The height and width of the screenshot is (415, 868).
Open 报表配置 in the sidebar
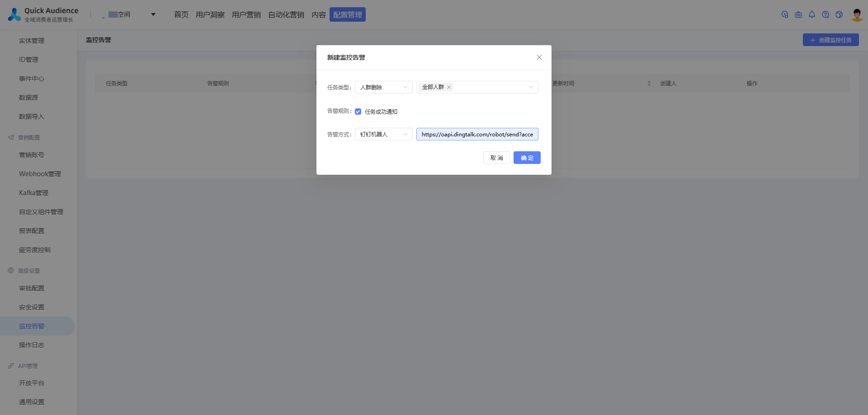tap(32, 231)
